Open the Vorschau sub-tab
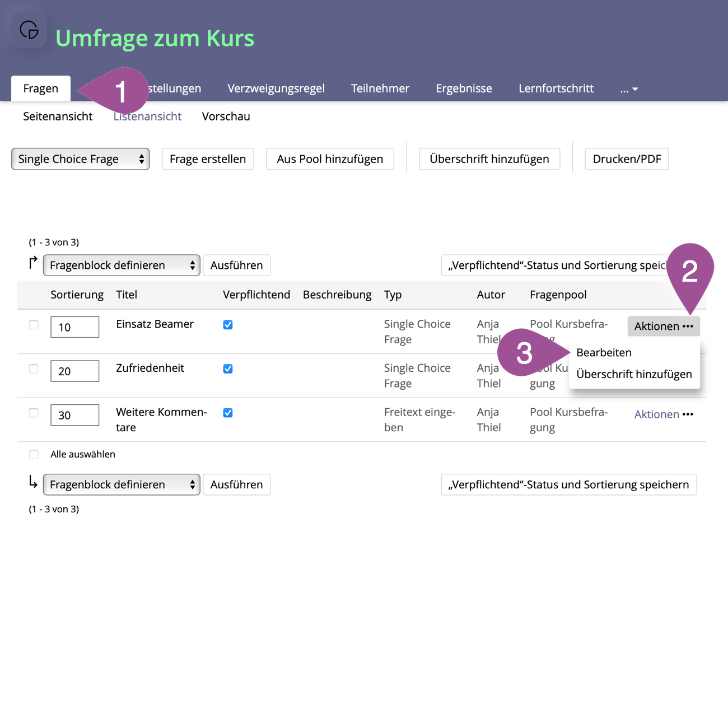Viewport: 728px width, 728px height. pyautogui.click(x=226, y=116)
